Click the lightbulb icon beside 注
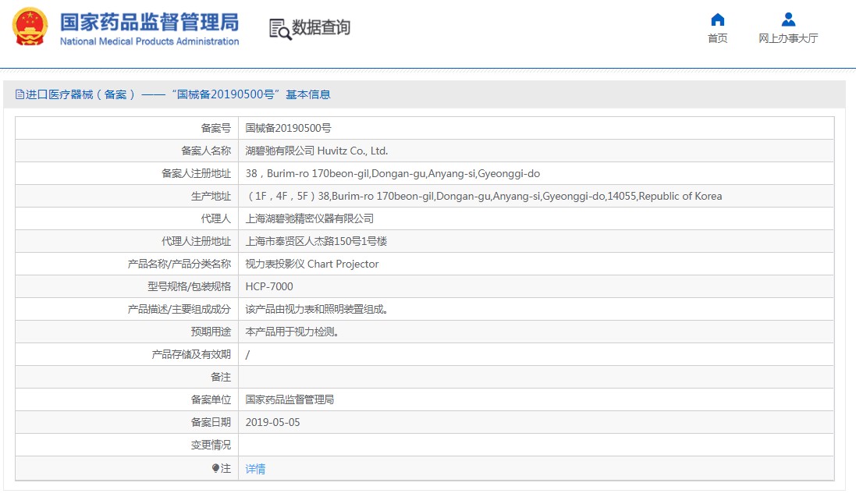Screen dimensions: 856x504 click(215, 468)
